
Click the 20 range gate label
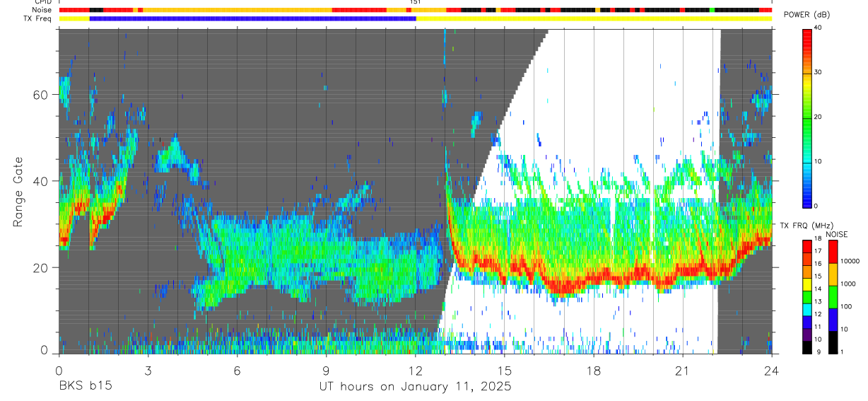(x=40, y=268)
